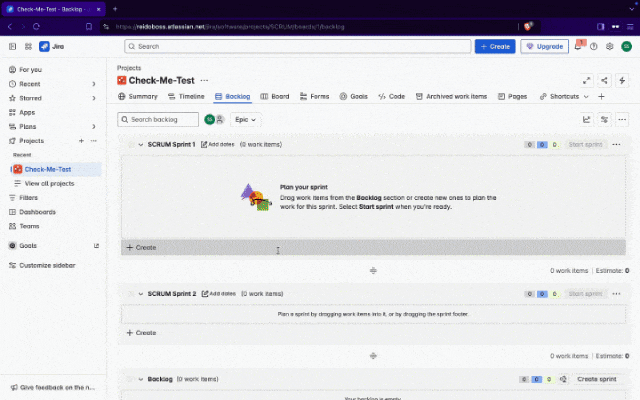This screenshot has width=640, height=400.
Task: Collapse the SCRUM Sprint 2 section
Action: point(141,294)
